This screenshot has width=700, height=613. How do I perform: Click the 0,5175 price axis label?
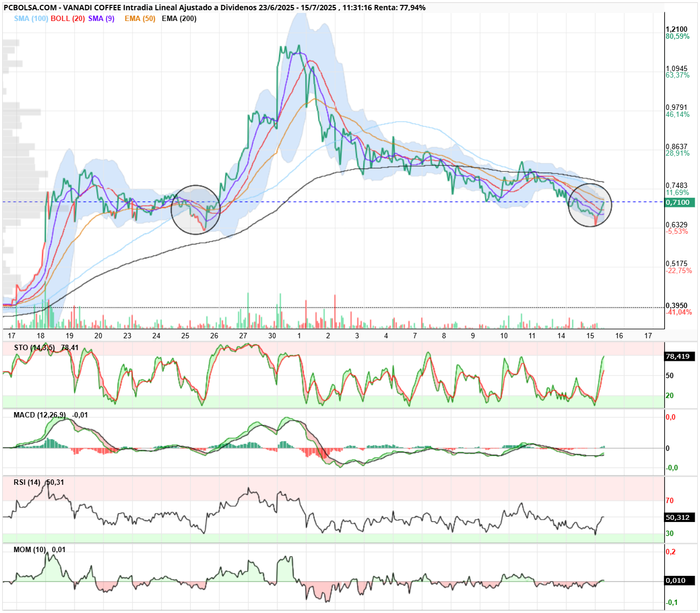point(676,264)
